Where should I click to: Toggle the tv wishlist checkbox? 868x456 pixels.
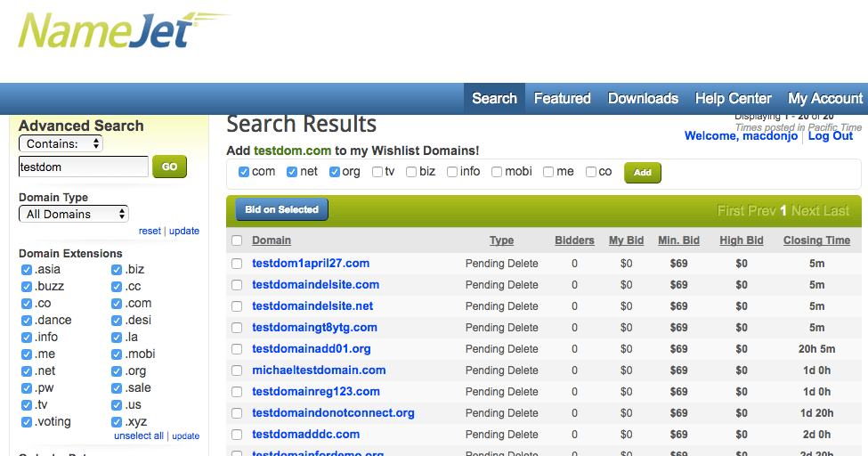click(x=377, y=172)
